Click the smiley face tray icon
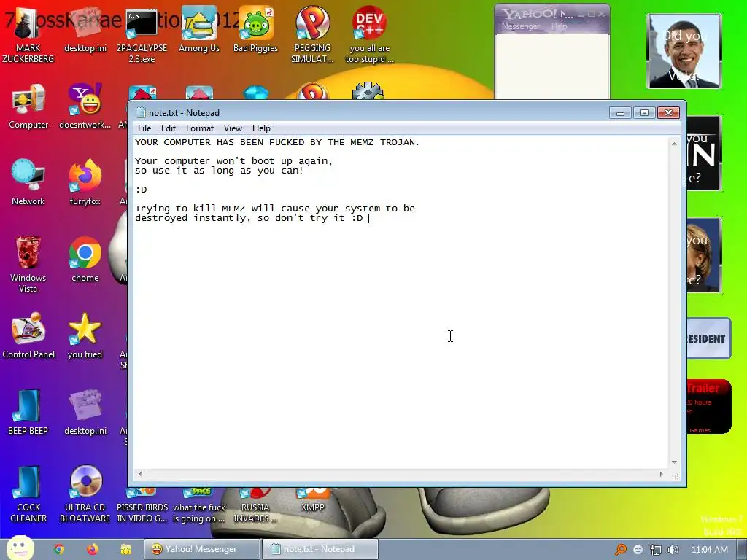Screen dimensions: 747x560 [638, 550]
